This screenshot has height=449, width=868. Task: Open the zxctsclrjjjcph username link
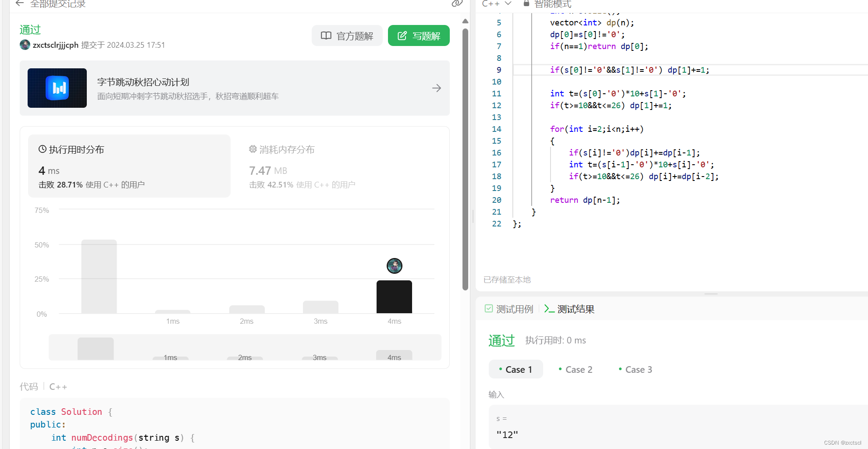tap(56, 45)
